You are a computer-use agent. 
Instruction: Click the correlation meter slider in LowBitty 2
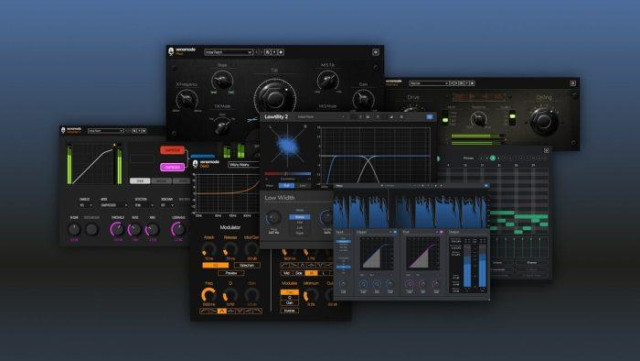pyautogui.click(x=288, y=174)
